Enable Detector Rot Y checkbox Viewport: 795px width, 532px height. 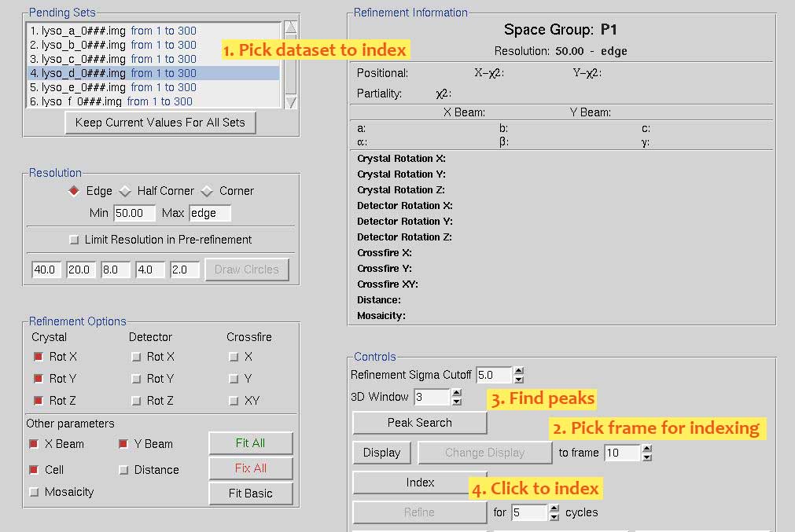tap(135, 379)
